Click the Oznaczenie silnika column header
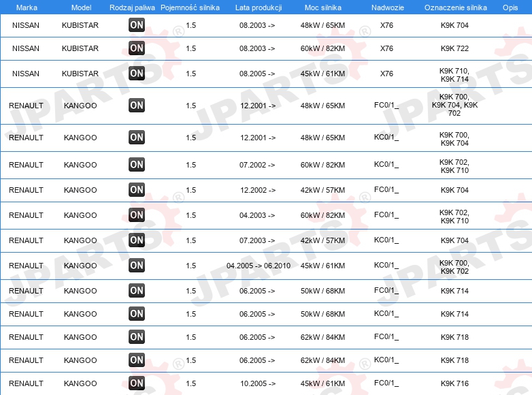 point(455,7)
